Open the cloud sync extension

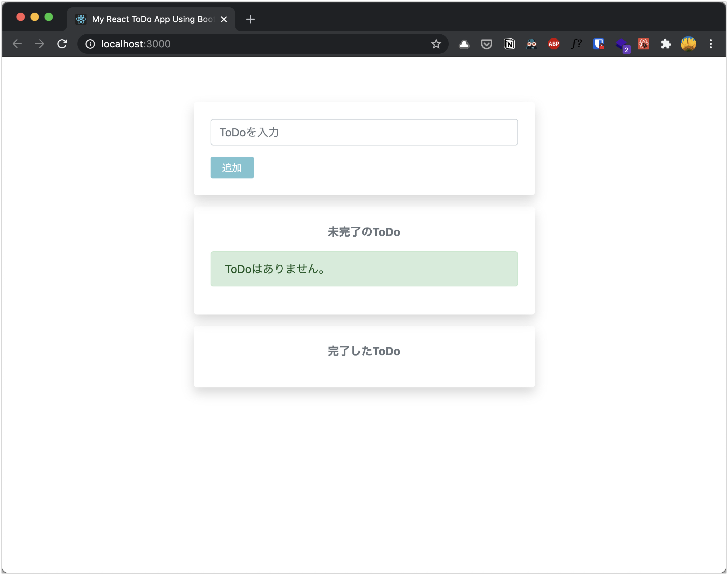(464, 44)
